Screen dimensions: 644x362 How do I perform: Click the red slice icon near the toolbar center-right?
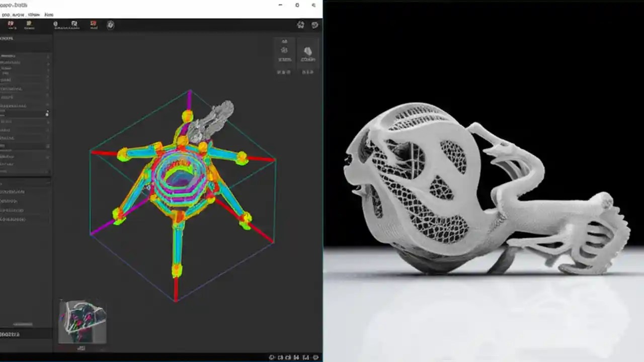click(x=93, y=24)
